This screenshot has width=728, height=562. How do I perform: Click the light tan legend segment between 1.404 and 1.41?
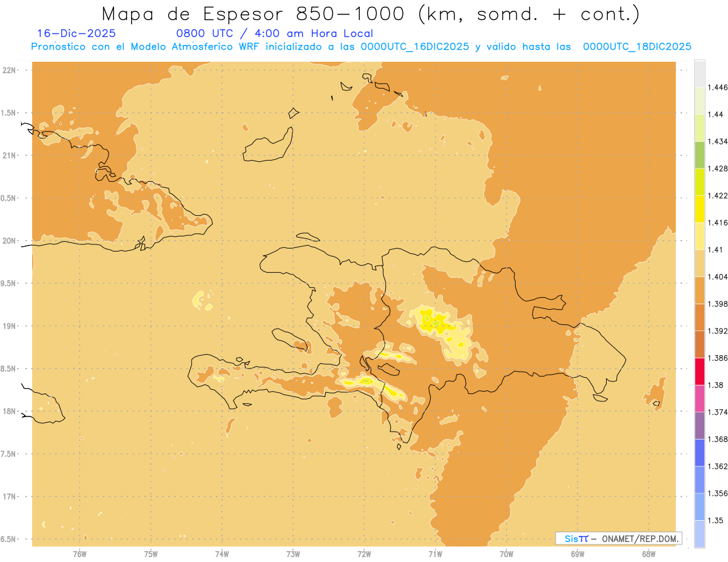pyautogui.click(x=699, y=263)
